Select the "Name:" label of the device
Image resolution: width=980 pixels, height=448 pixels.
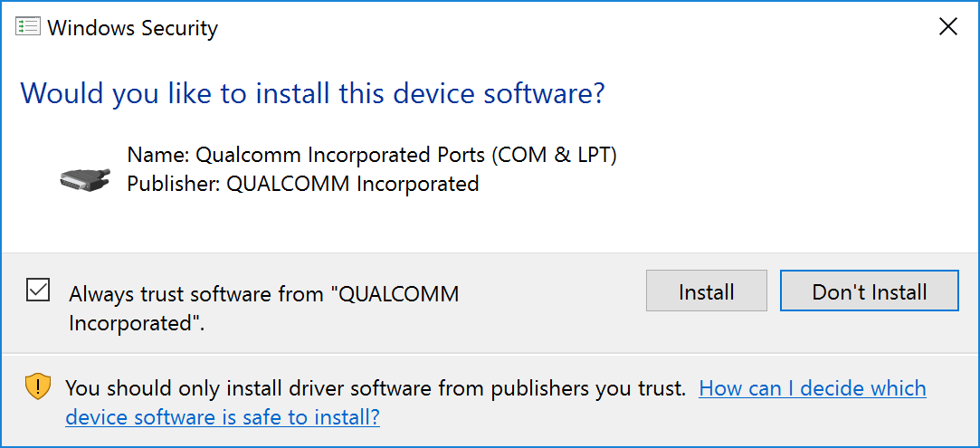pyautogui.click(x=158, y=155)
